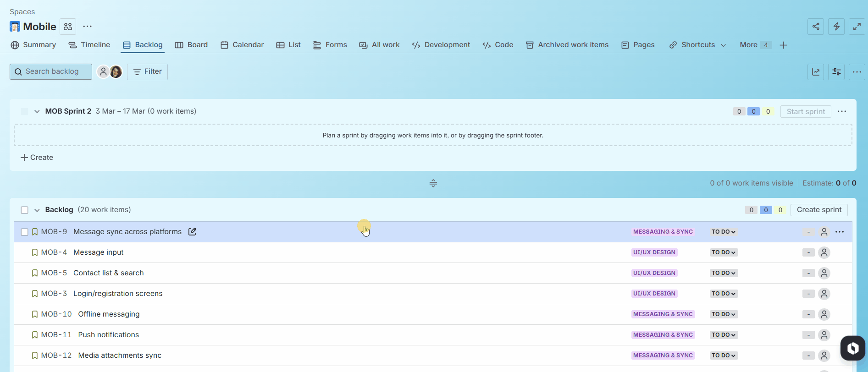The image size is (868, 372).
Task: Edit the MOB-9 summary with pencil icon
Action: coord(192,232)
